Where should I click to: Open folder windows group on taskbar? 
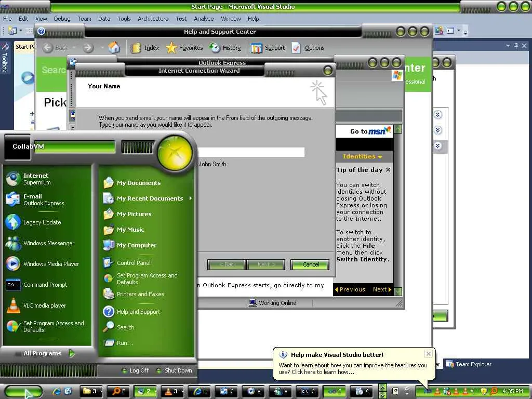pos(91,391)
